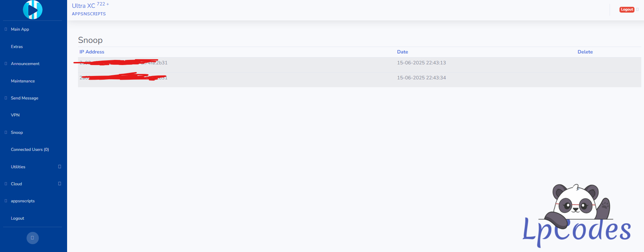Click the round sidebar toggle button at bottom
This screenshot has width=644, height=252.
tap(33, 238)
